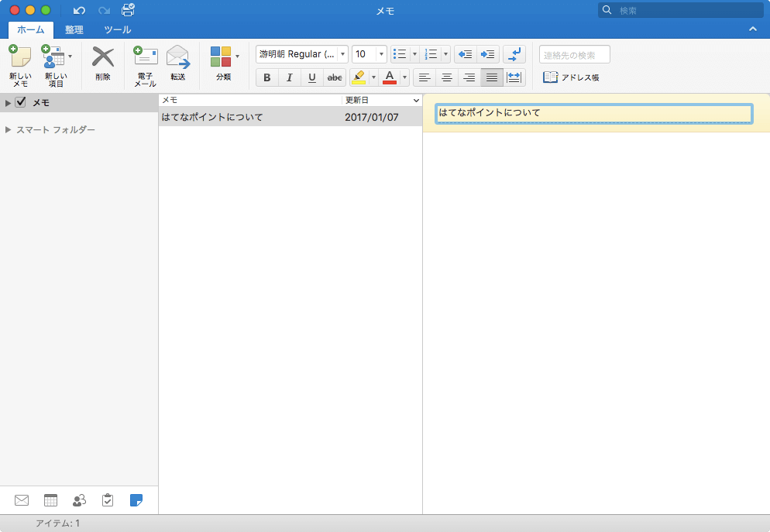Toggle strikethrough formatting
Image resolution: width=770 pixels, height=532 pixels.
click(x=335, y=77)
